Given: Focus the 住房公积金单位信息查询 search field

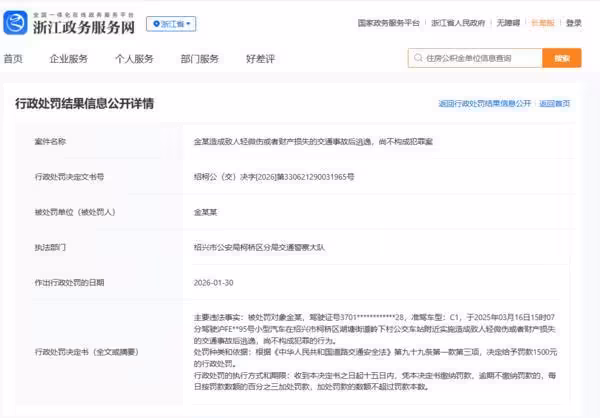Looking at the screenshot, I should coord(475,58).
